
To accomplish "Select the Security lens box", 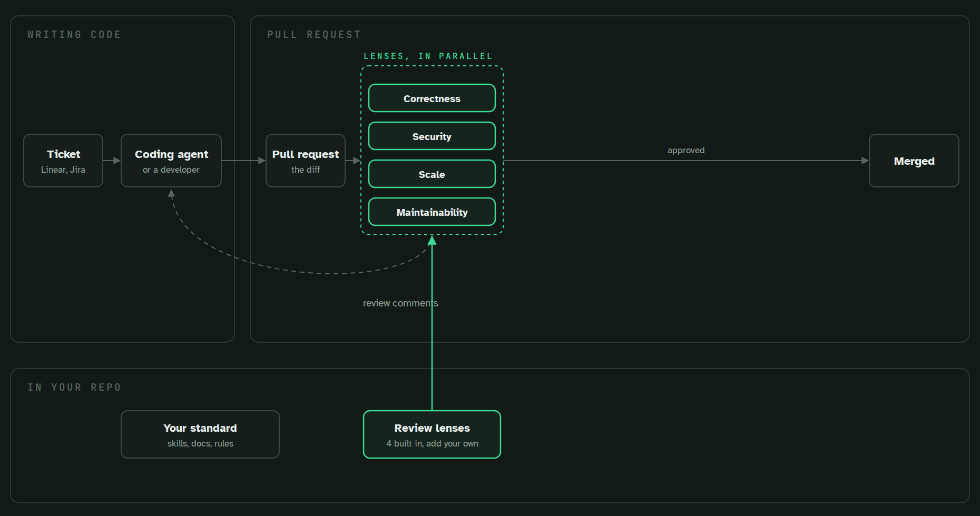I will pos(432,136).
